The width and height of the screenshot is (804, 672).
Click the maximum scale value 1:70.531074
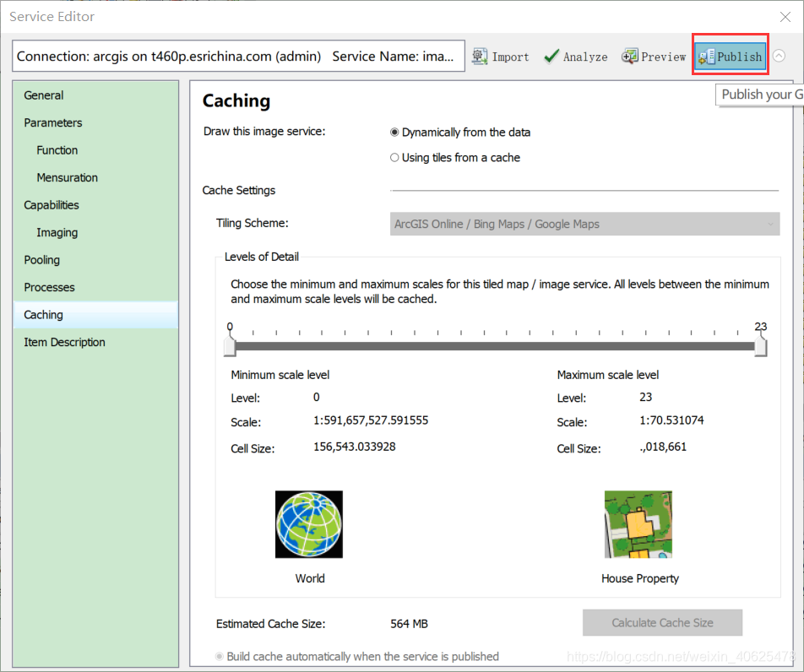tap(671, 420)
